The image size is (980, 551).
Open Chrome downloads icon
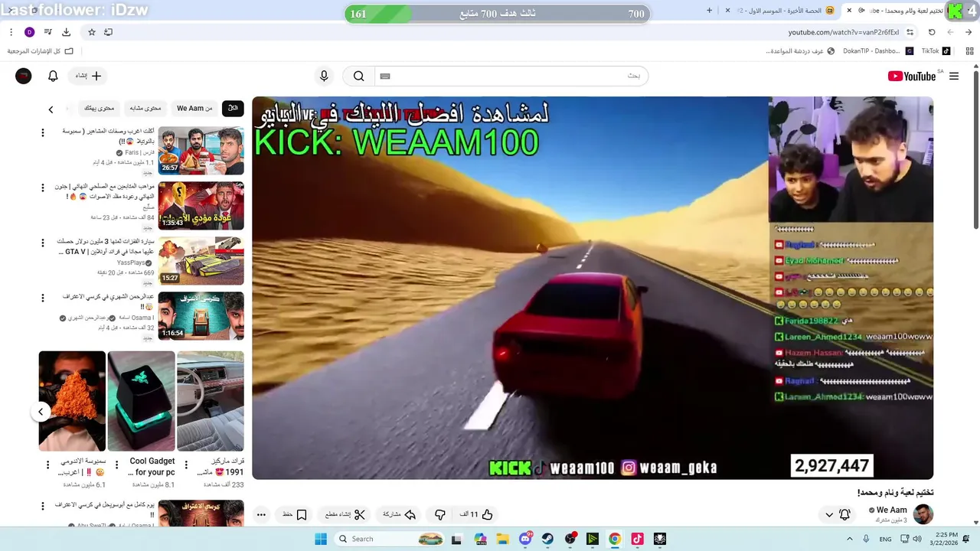[x=67, y=32]
